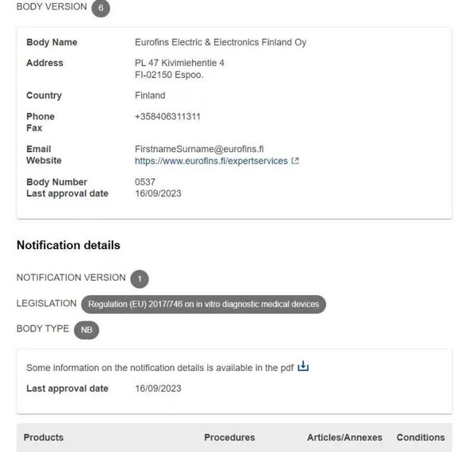
Task: Click the body version 6 badge
Action: coord(100,8)
